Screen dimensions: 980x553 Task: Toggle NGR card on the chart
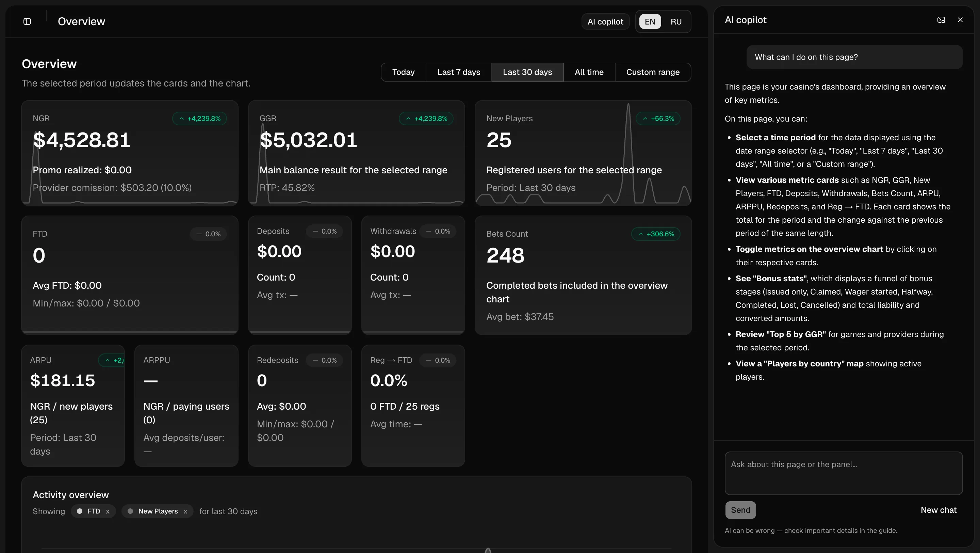click(130, 153)
